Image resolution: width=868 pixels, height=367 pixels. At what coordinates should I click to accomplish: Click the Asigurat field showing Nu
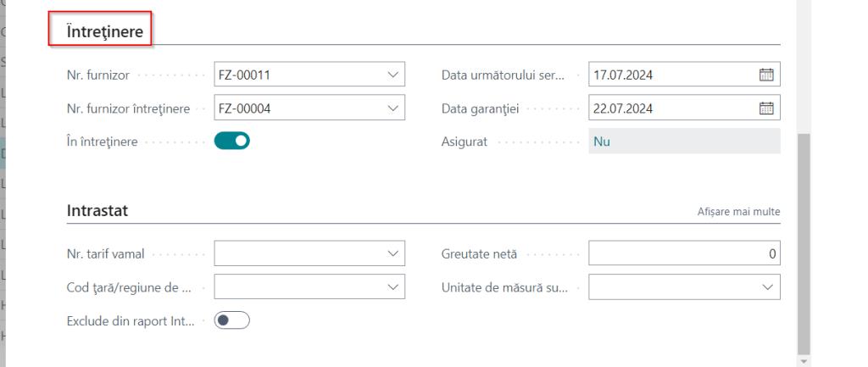[683, 142]
